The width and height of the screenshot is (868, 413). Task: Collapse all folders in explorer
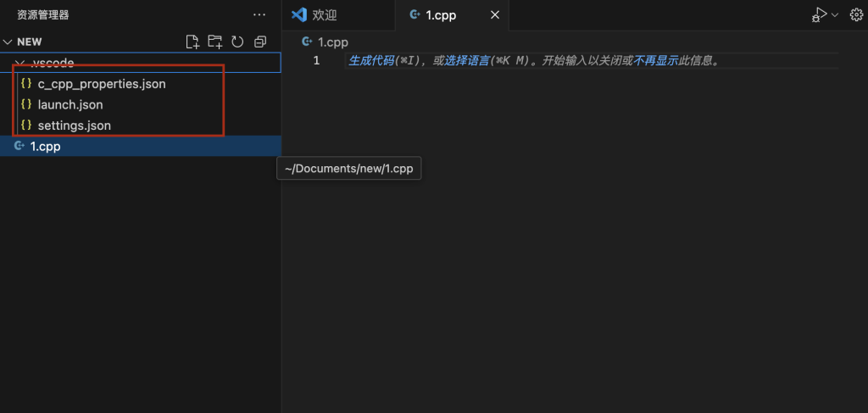[260, 42]
